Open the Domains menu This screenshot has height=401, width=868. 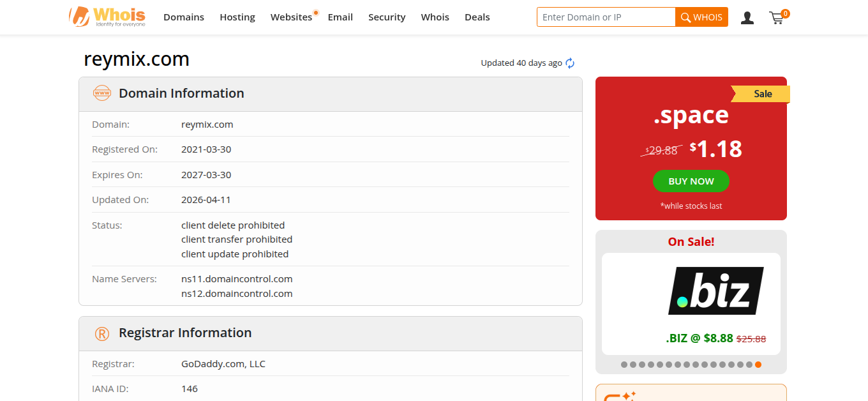click(184, 17)
